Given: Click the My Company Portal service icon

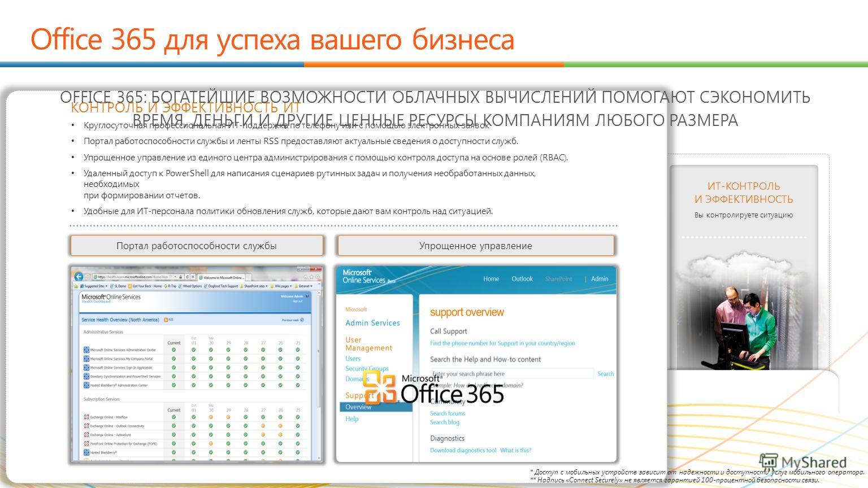Looking at the screenshot, I should click(x=86, y=359).
